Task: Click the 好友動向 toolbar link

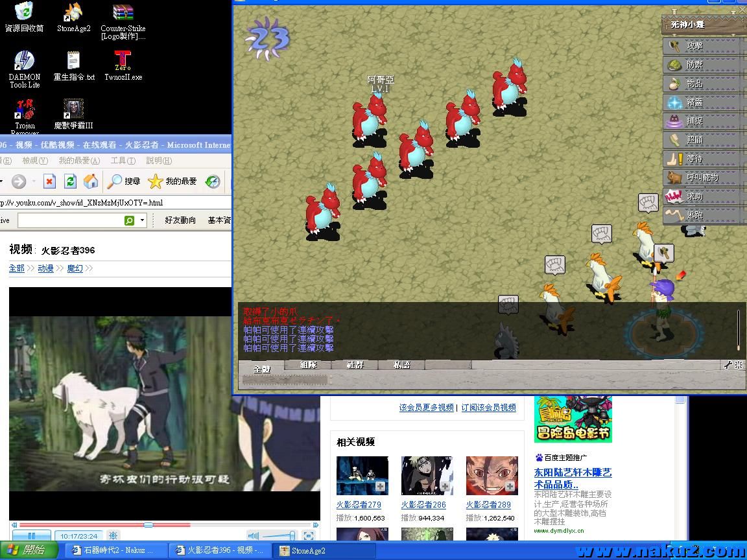Action: pos(180,220)
